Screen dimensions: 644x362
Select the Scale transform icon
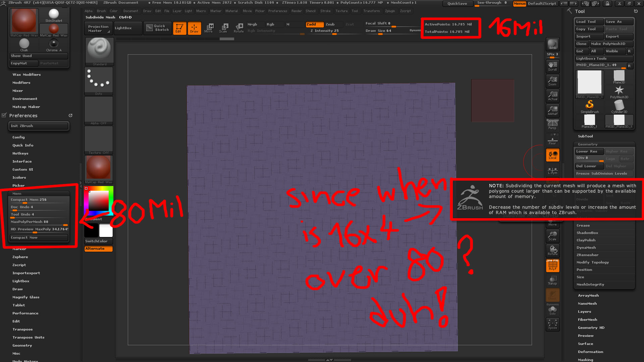(x=224, y=28)
